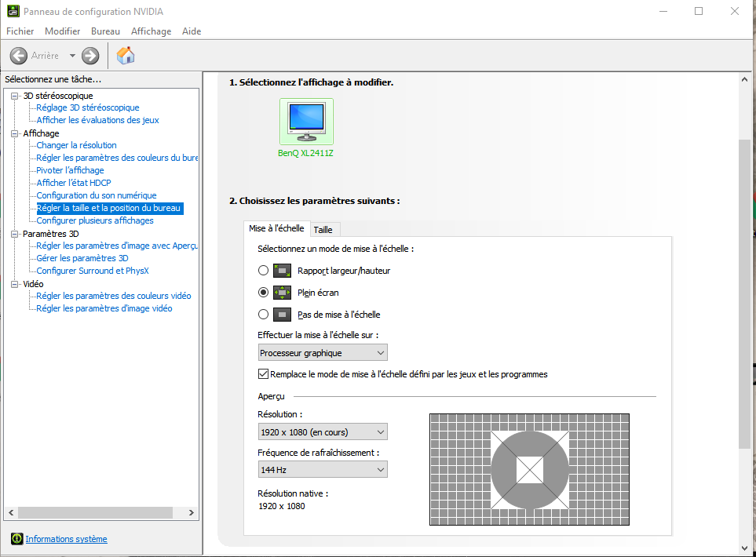Click the Arrière back label
The width and height of the screenshot is (756, 557).
click(45, 56)
